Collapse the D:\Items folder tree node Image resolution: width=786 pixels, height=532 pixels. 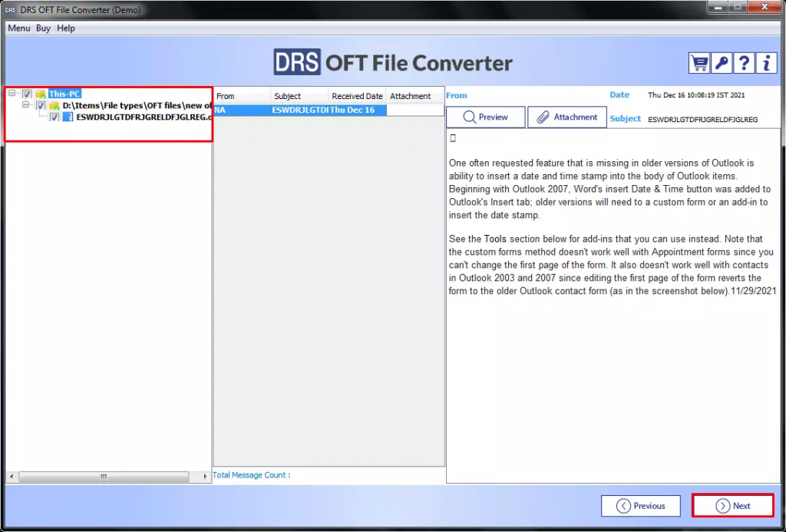coord(25,105)
